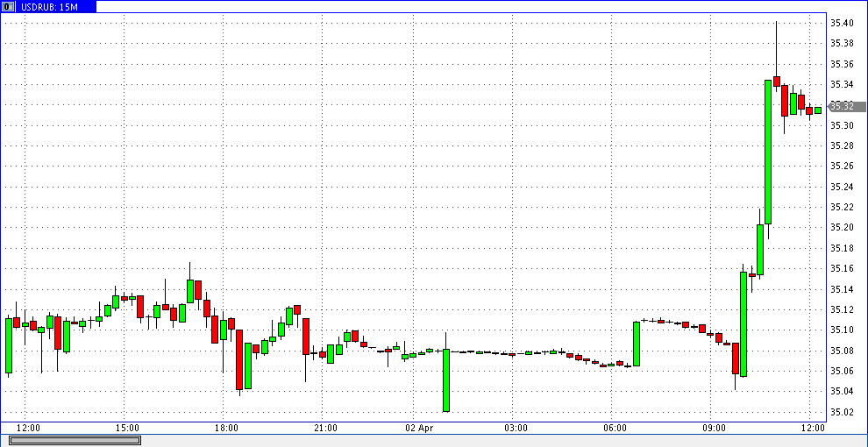Click the 35.10 price axis label
Viewport: 868px width, 447px height.
click(x=842, y=330)
